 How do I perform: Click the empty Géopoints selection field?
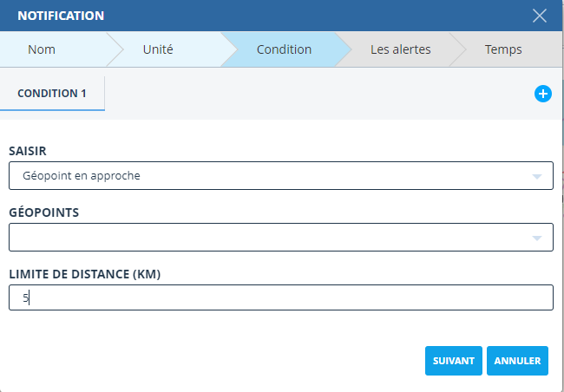(x=260, y=238)
